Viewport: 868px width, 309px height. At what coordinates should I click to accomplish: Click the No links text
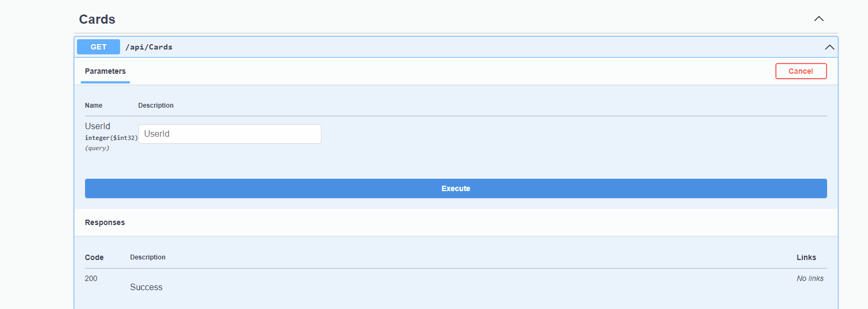pos(810,278)
